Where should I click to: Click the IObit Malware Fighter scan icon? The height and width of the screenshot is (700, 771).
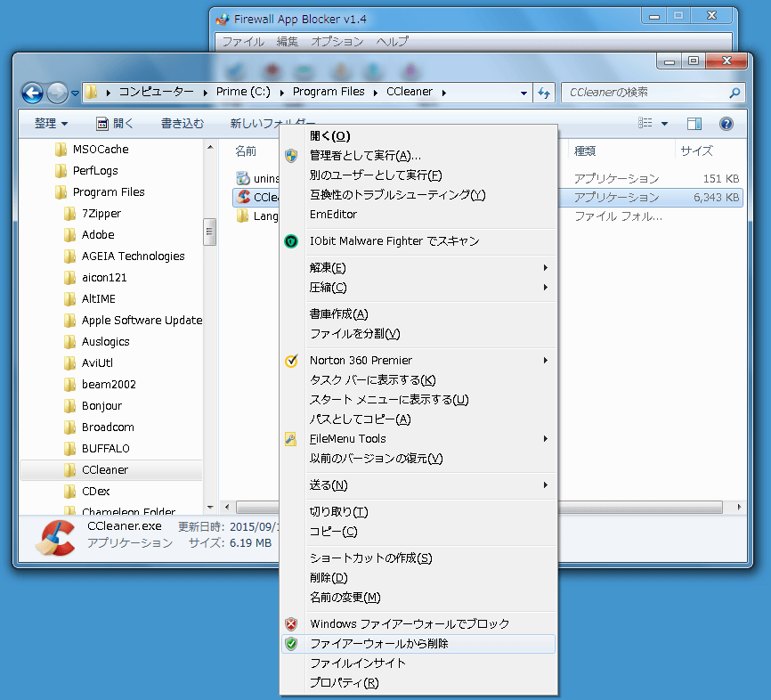291,241
